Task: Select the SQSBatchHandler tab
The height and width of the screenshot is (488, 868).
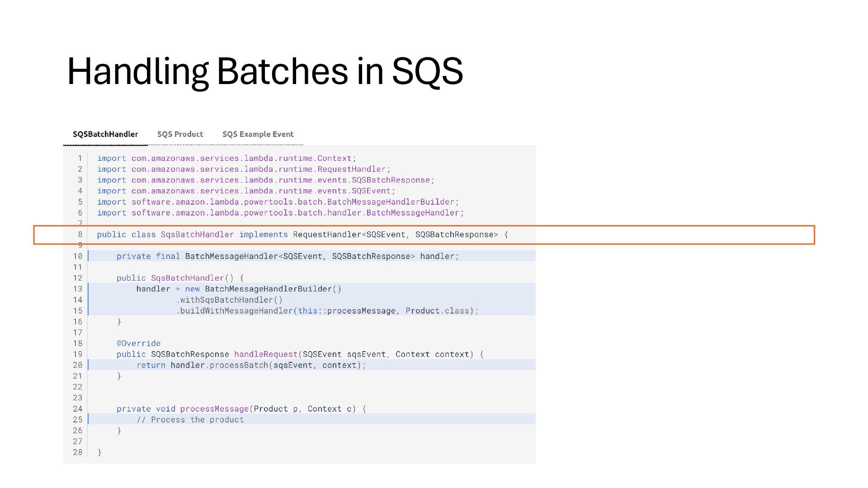Action: 105,134
